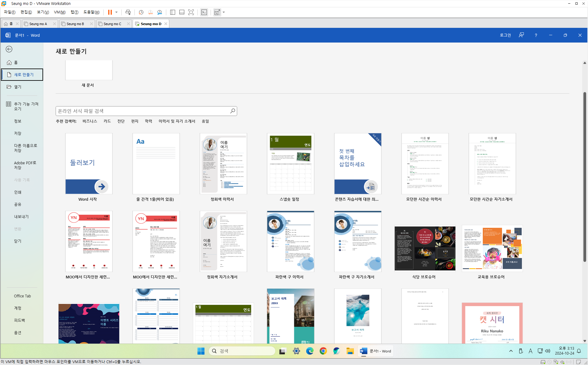The image size is (588, 365).
Task: Click the magnifier search icon in template search
Action: [x=233, y=111]
